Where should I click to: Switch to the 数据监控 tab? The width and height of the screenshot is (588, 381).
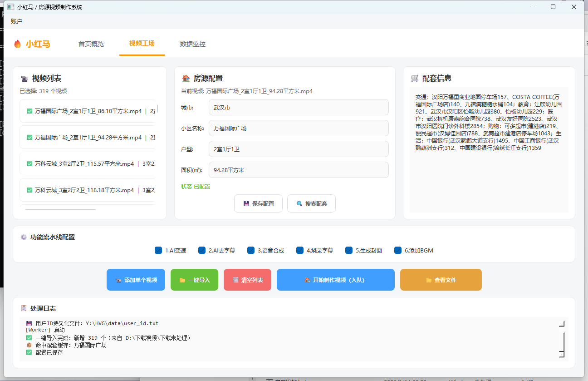(x=193, y=44)
